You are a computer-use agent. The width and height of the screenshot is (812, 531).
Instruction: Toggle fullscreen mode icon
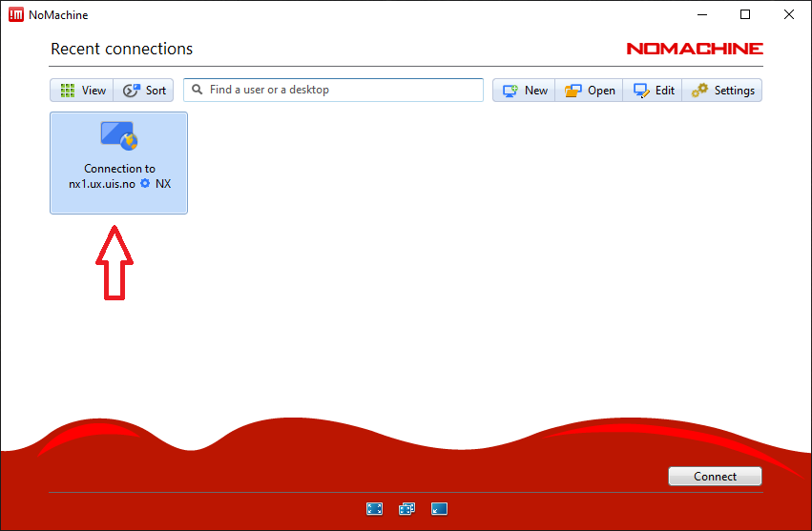point(374,509)
